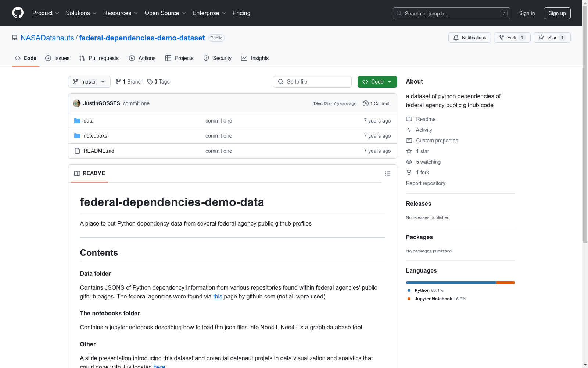Star the repository with the Star button
Image resolution: width=588 pixels, height=368 pixels.
tap(552, 38)
